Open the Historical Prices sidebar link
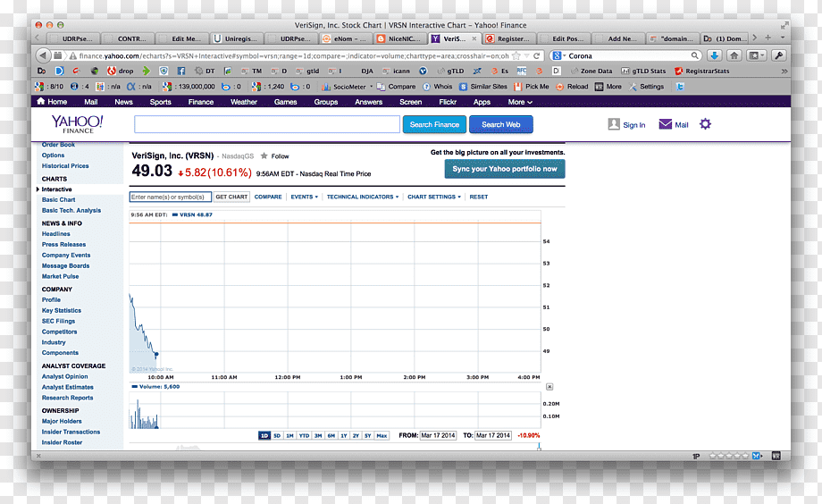The image size is (822, 504). pos(65,165)
